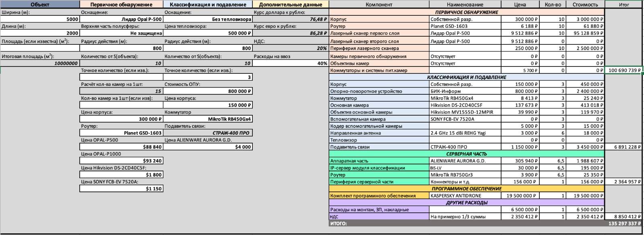
Task: Select the server subtotal 2 364 957 ₽
Action: [623, 182]
